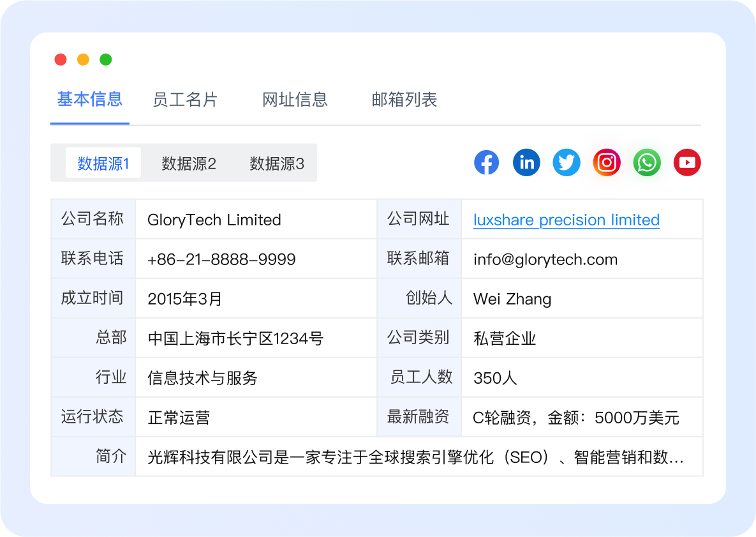The image size is (756, 537).
Task: Click the GloryTech Limited company name cell
Action: click(x=256, y=220)
